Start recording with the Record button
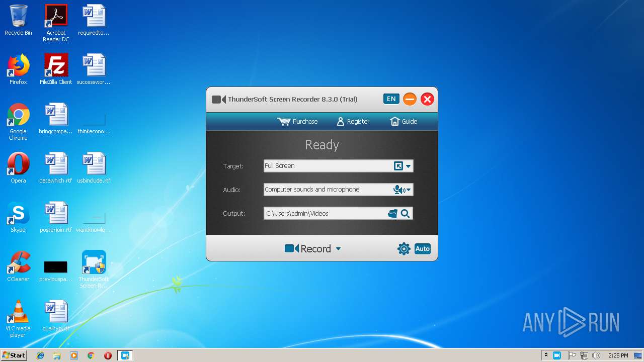The height and width of the screenshot is (362, 644). pyautogui.click(x=307, y=248)
